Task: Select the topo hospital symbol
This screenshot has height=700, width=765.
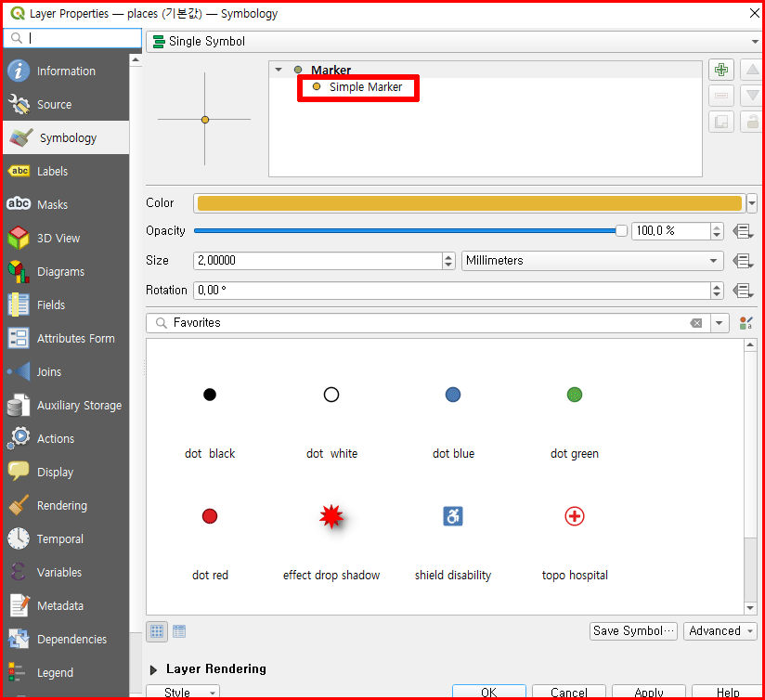Action: pos(575,516)
